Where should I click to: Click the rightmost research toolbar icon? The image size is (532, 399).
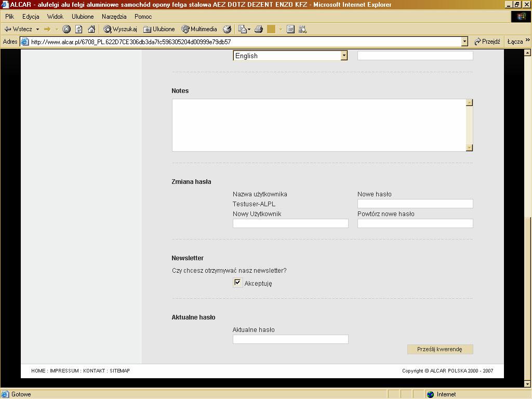coord(303,29)
